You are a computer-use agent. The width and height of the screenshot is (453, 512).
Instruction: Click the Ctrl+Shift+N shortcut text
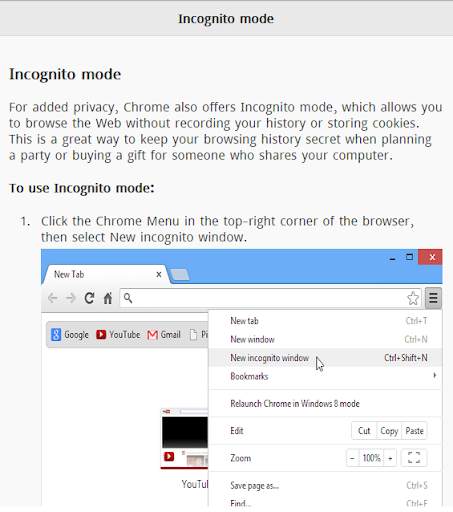406,358
